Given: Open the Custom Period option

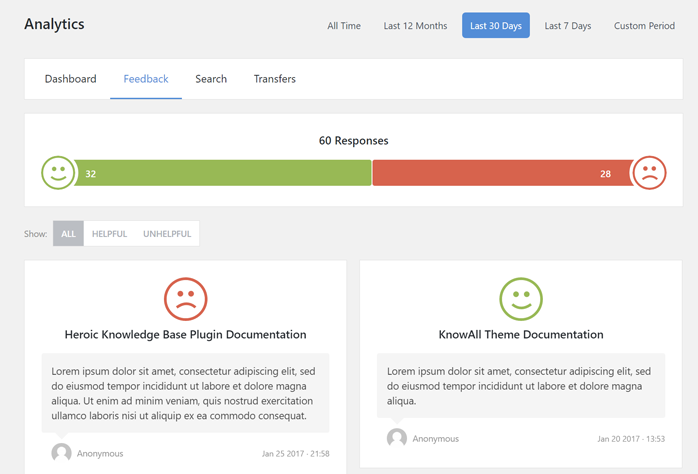Looking at the screenshot, I should pyautogui.click(x=645, y=26).
